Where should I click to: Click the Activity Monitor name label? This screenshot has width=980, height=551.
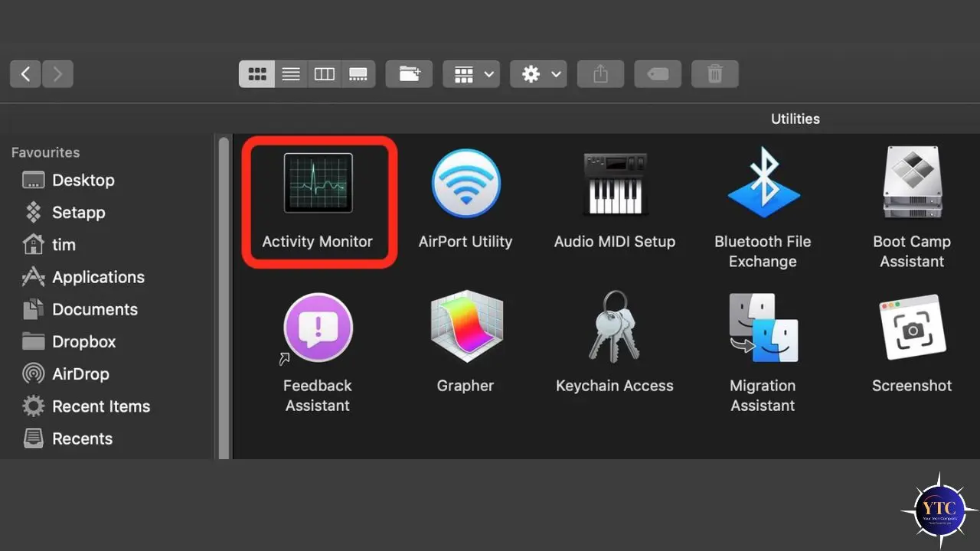pyautogui.click(x=318, y=242)
